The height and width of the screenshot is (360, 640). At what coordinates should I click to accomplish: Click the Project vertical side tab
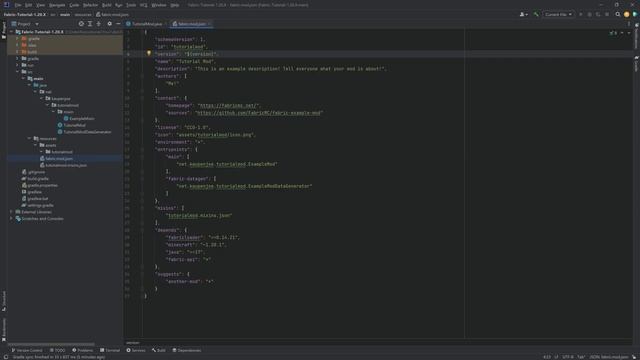[4, 30]
